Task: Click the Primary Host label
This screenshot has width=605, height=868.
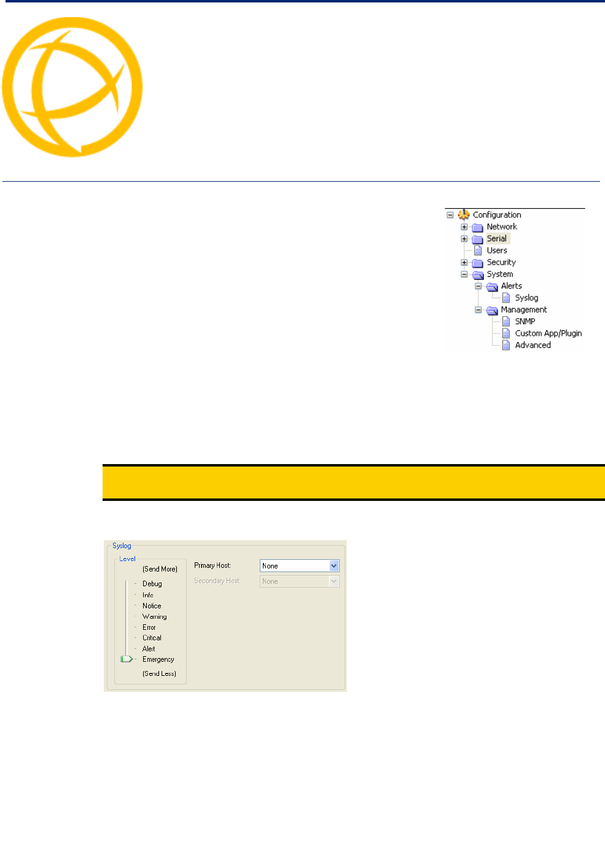Action: (x=213, y=566)
